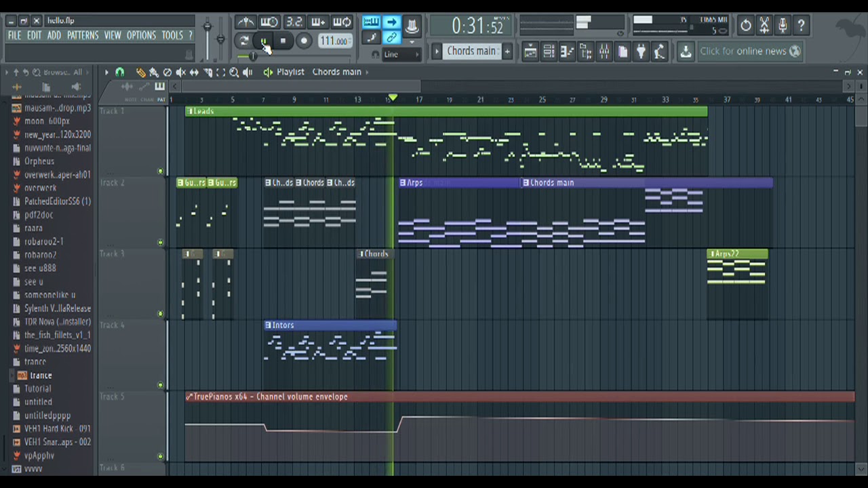This screenshot has height=488, width=868.
Task: Open the Arps clip menu icon
Action: [x=403, y=182]
